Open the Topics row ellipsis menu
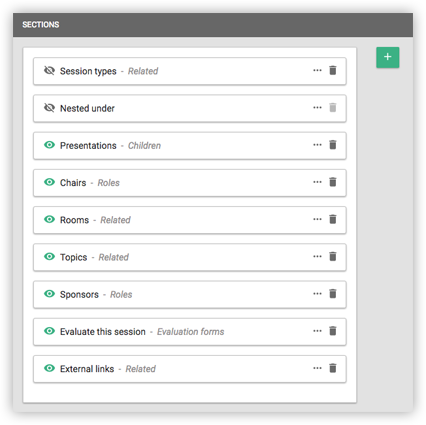The image size is (426, 425). 317,256
